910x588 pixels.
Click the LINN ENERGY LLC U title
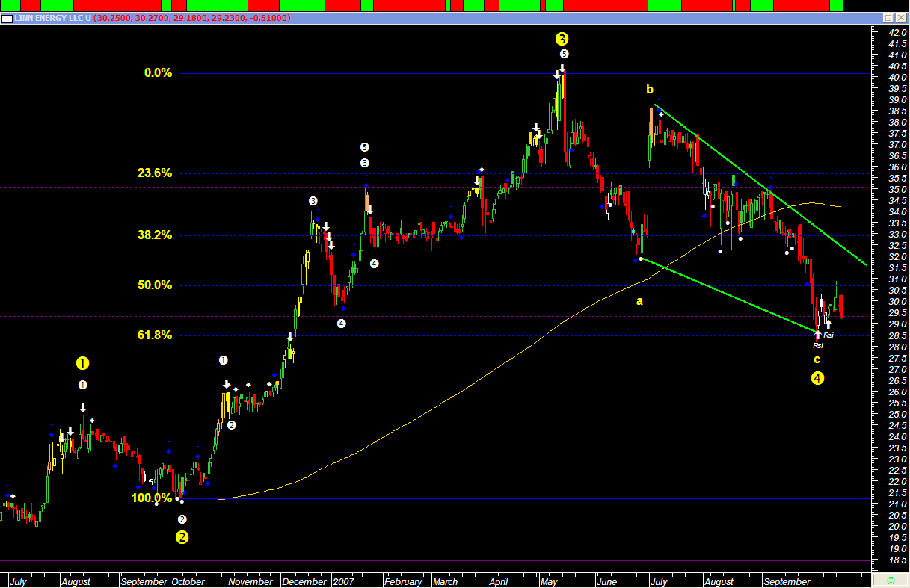coord(53,19)
